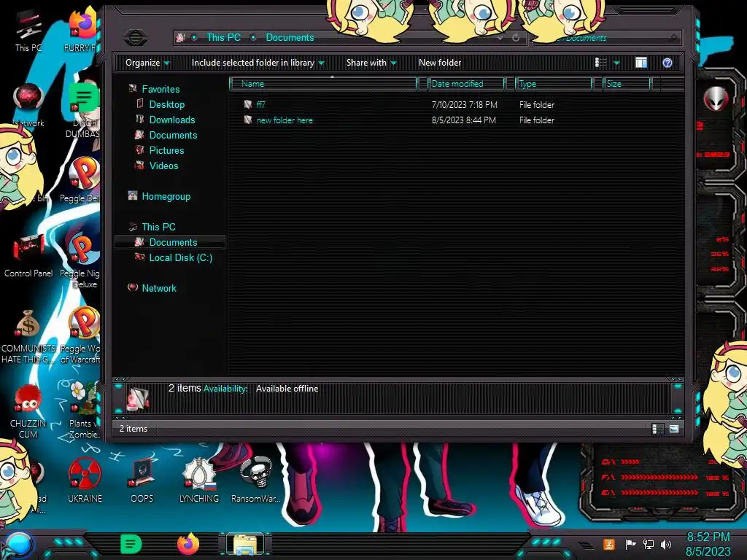Image resolution: width=747 pixels, height=560 pixels.
Task: Click File Explorer in the taskbar
Action: click(x=245, y=544)
